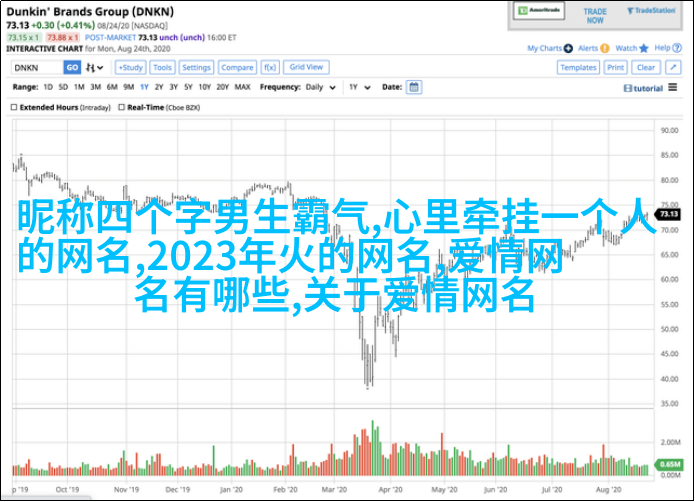The width and height of the screenshot is (695, 502).
Task: Select 1Y range
Action: (144, 87)
